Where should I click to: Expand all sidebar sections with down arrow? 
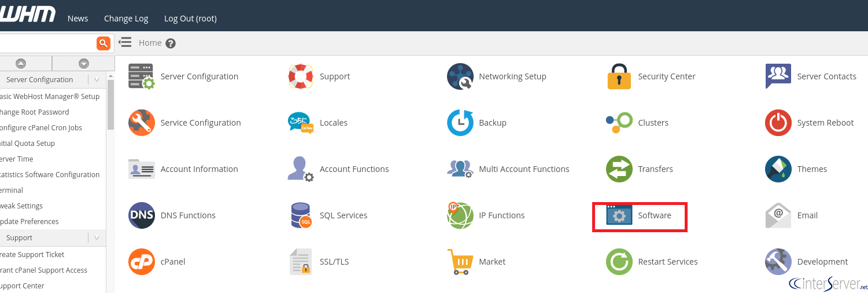point(84,64)
